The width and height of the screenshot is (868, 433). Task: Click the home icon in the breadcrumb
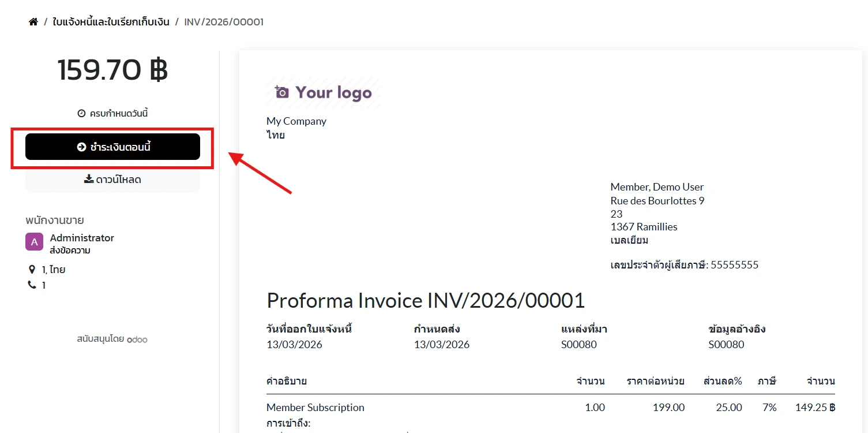tap(33, 22)
